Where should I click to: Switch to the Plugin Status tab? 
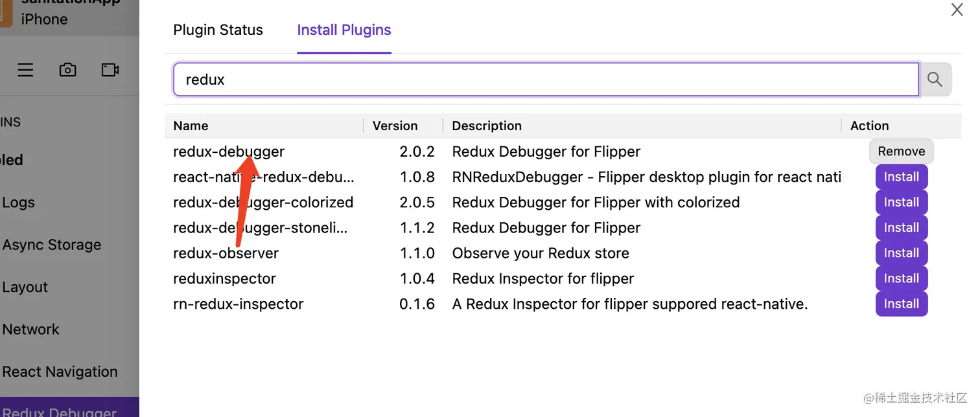(x=218, y=30)
